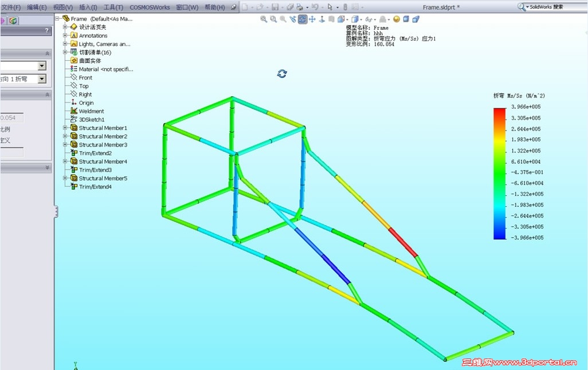Select Trim/Extend3 in the feature tree
Viewport: 588px width, 370px height.
click(x=91, y=170)
